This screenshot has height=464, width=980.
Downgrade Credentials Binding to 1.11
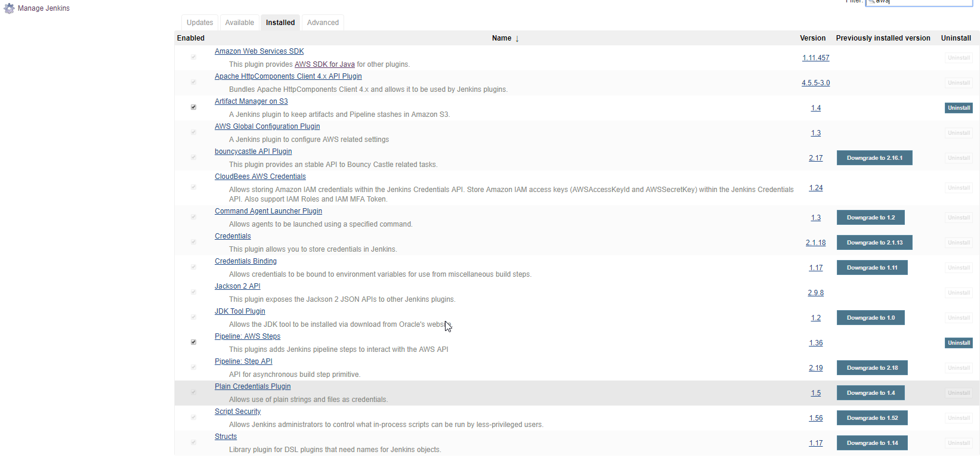(872, 268)
